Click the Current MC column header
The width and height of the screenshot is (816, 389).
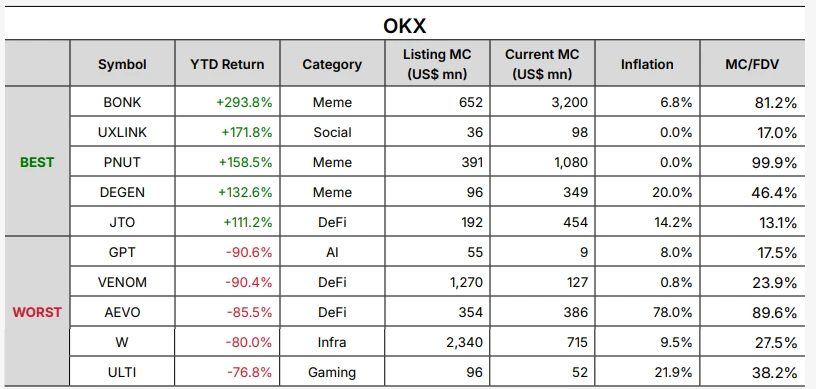coord(542,64)
